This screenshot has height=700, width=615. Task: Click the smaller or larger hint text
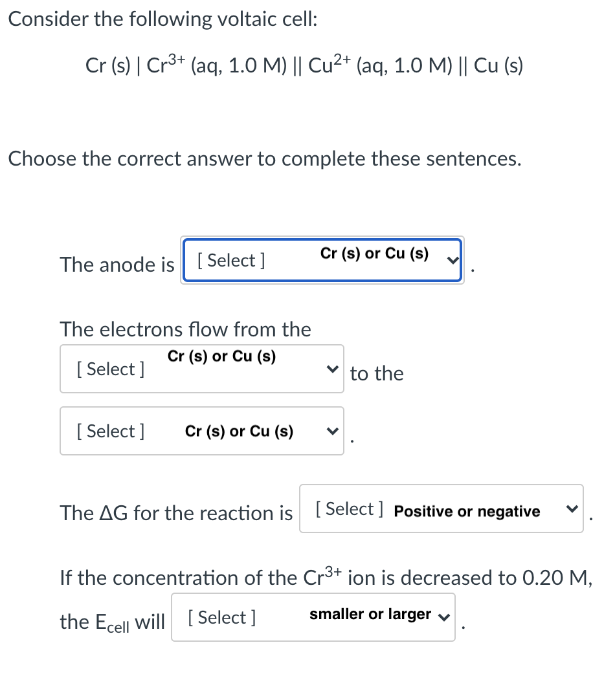371,615
